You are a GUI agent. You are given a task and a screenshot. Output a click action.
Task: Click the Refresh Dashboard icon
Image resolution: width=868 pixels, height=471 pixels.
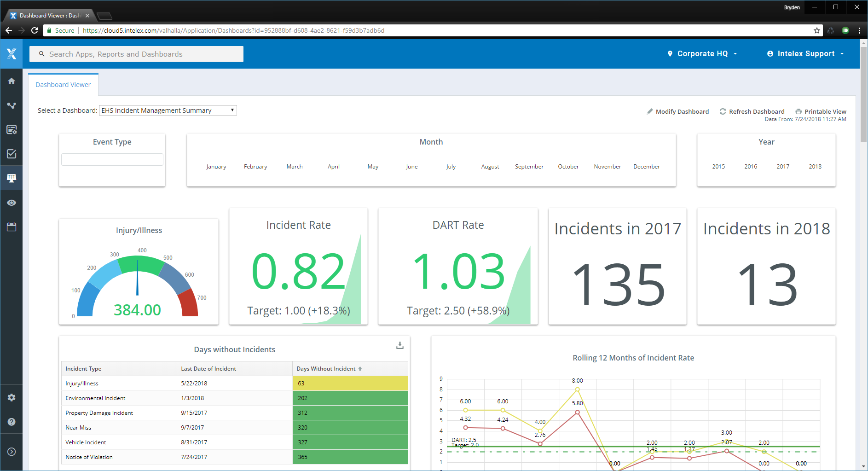point(723,111)
